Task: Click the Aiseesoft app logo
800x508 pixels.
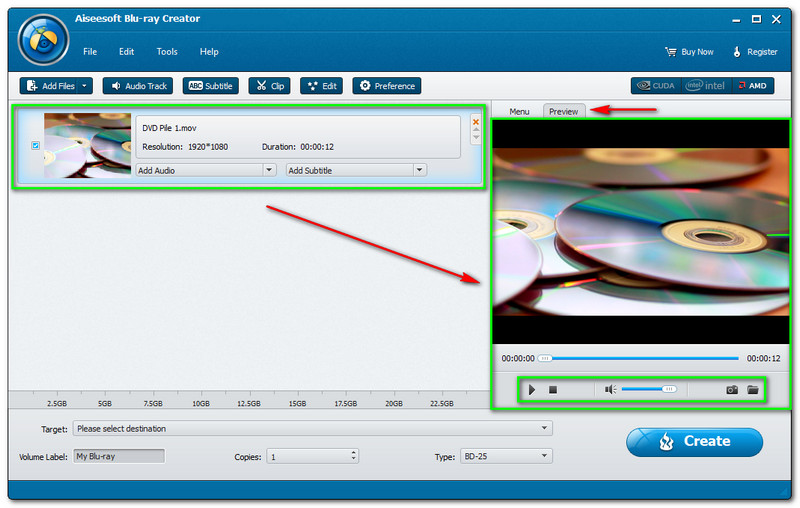Action: coord(43,40)
